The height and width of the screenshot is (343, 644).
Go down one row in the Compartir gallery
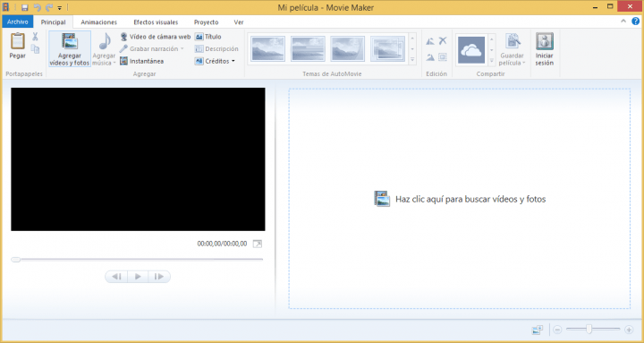pyautogui.click(x=492, y=50)
